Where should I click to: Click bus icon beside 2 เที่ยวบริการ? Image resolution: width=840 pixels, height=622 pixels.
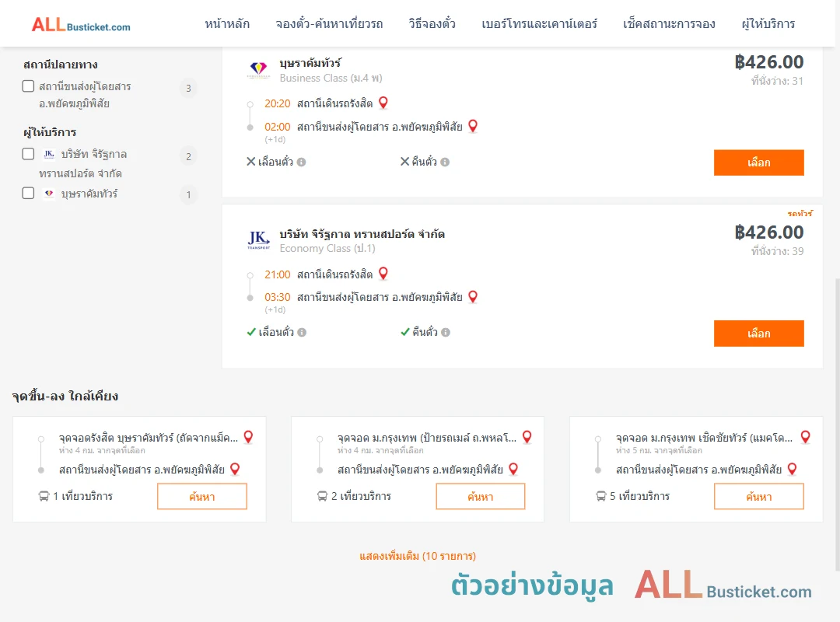(x=322, y=496)
